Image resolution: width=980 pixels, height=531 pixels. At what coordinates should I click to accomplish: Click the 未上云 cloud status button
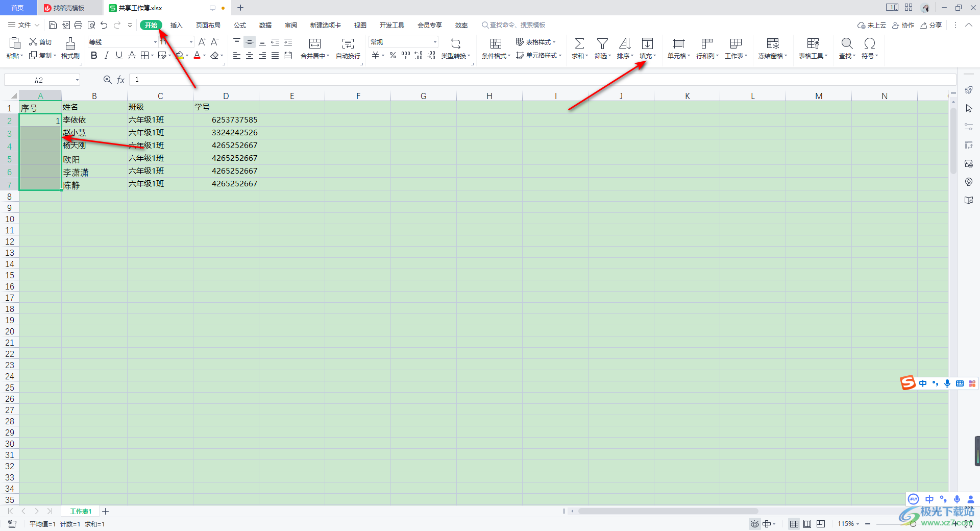coord(872,25)
